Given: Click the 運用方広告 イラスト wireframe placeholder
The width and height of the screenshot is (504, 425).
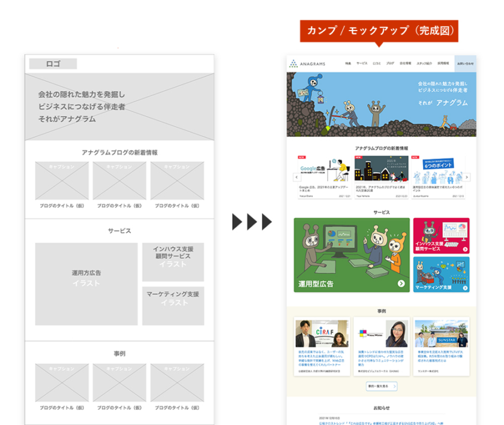Looking at the screenshot, I should tap(86, 278).
